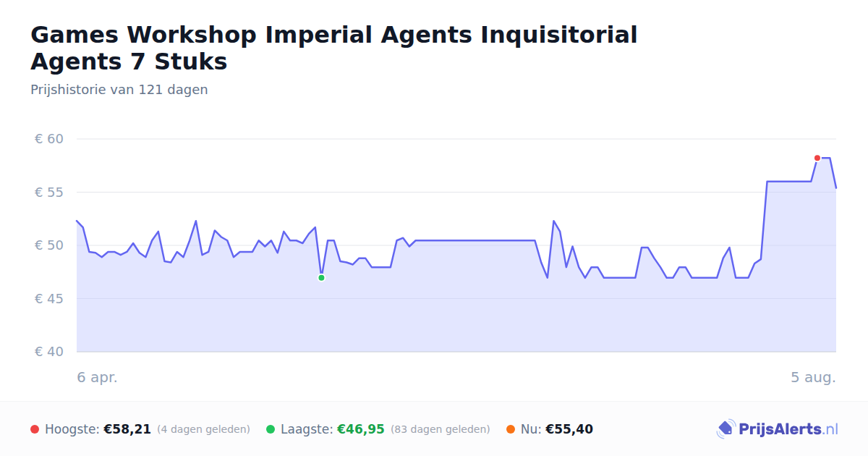Select the €46,95 lowest price value
Image resolution: width=868 pixels, height=456 pixels.
point(361,429)
